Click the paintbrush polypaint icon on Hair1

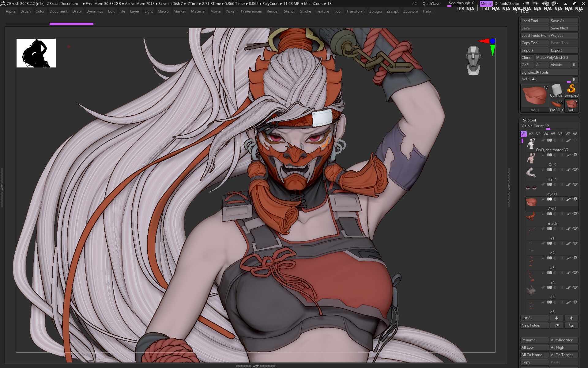[568, 170]
